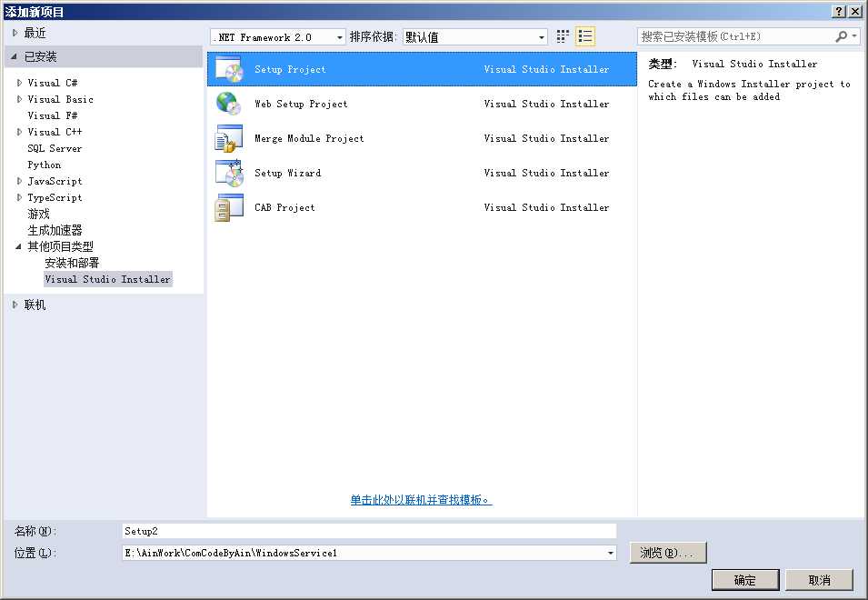
Task: Expand the Visual C++ node
Action: [x=19, y=132]
